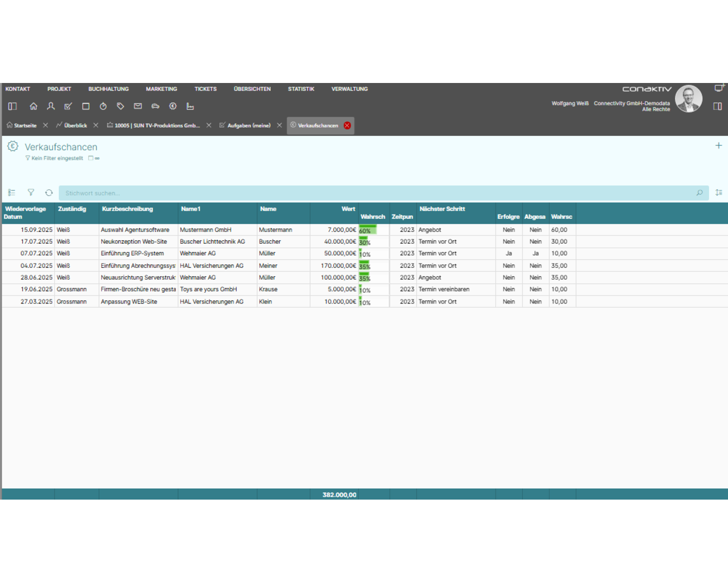Open the mail envelope icon

138,106
